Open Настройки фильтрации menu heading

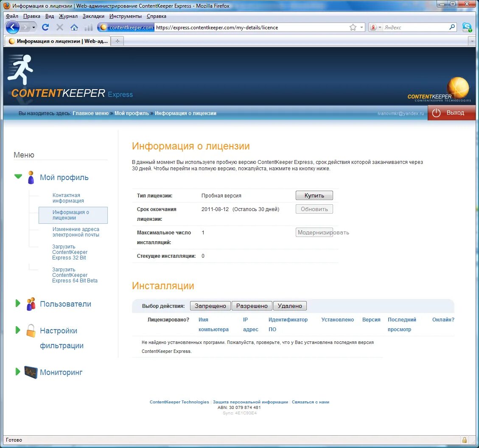[x=62, y=338]
